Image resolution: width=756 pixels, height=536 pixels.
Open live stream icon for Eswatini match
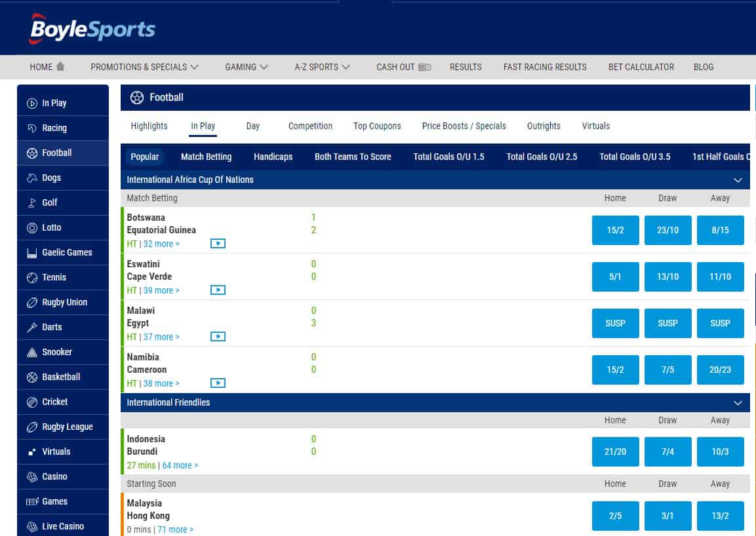coord(218,290)
